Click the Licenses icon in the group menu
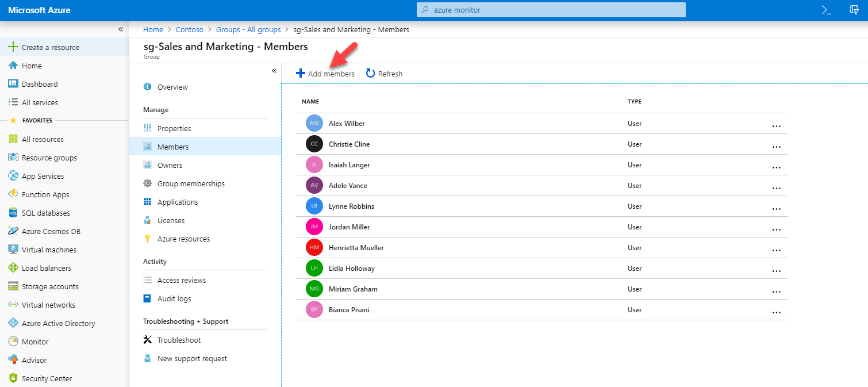The width and height of the screenshot is (868, 387). 147,220
